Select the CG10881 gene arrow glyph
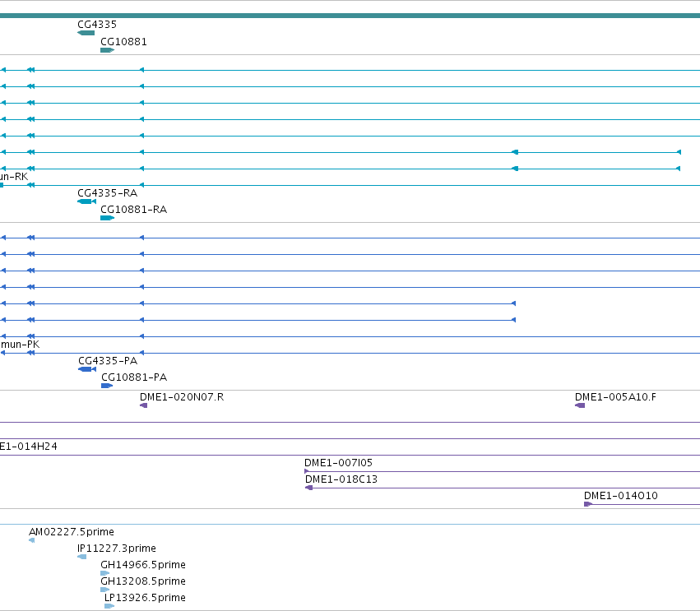 pos(108,50)
